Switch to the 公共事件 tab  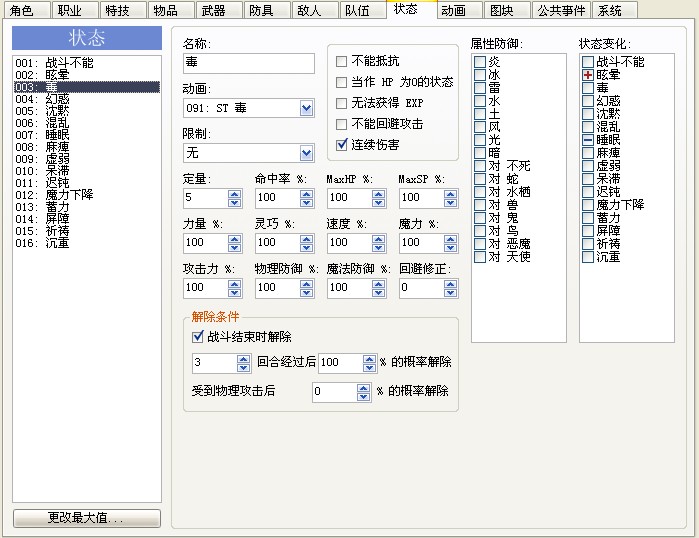click(561, 10)
